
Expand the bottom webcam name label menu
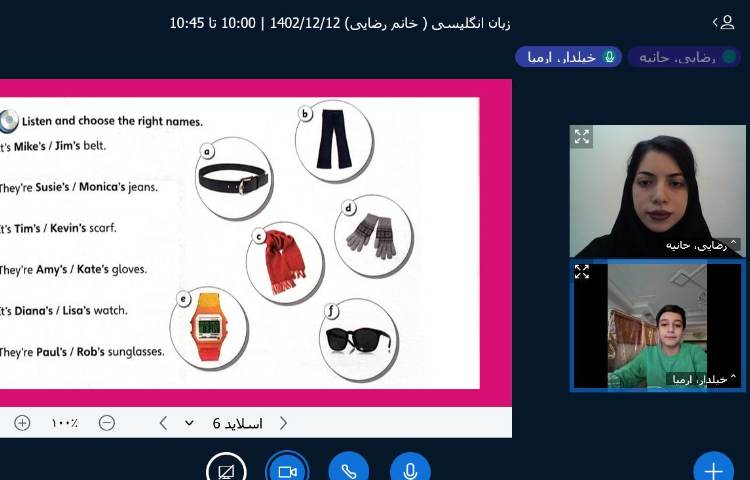700,379
